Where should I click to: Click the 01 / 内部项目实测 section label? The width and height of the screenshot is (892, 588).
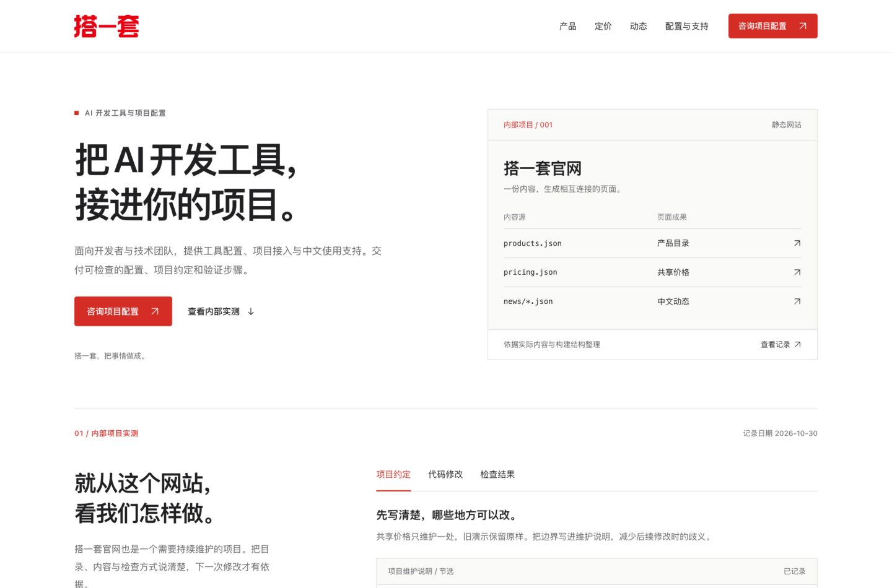[106, 433]
